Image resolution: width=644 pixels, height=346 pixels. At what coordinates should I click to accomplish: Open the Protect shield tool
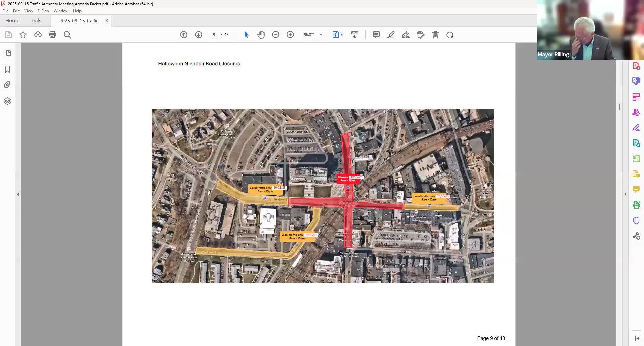[x=636, y=220]
